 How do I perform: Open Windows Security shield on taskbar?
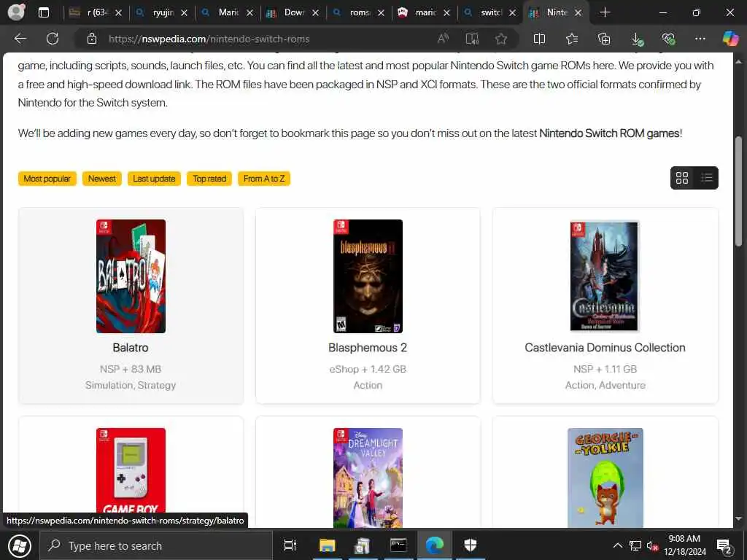tap(471, 545)
